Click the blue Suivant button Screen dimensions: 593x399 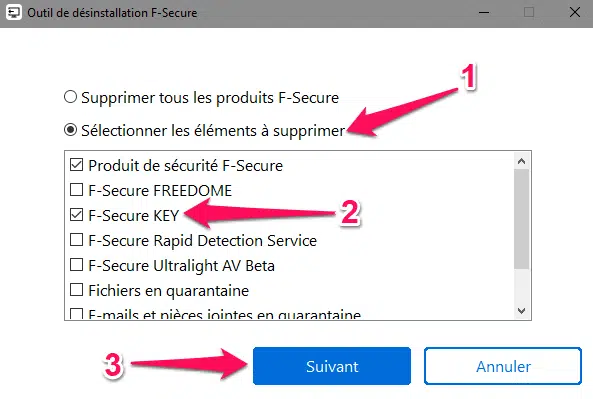coord(332,366)
